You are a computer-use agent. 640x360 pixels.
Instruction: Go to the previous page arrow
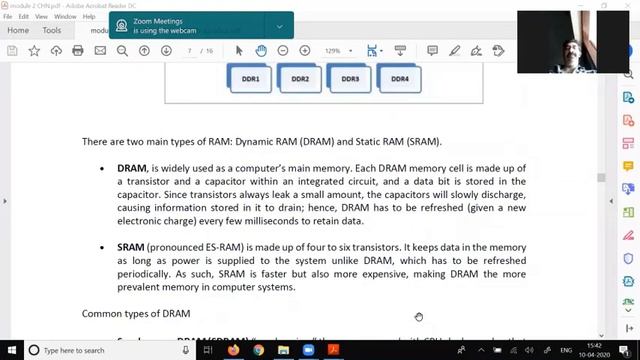click(x=144, y=51)
